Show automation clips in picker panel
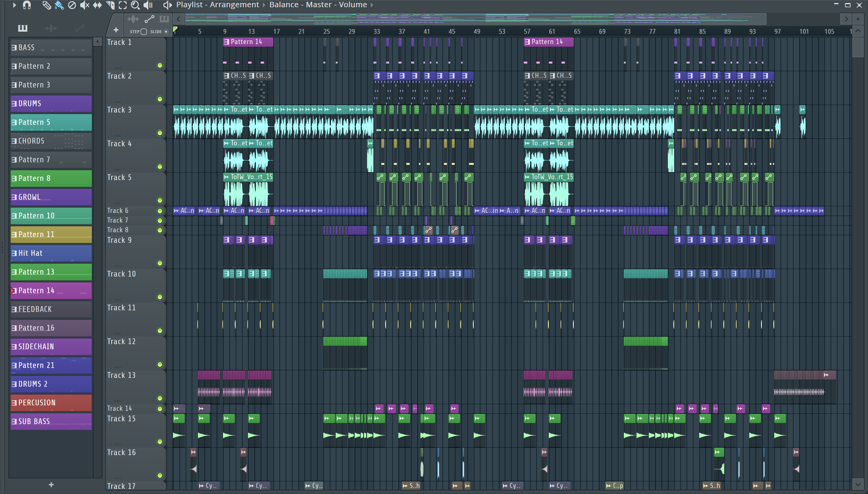This screenshot has height=494, width=868. (79, 28)
